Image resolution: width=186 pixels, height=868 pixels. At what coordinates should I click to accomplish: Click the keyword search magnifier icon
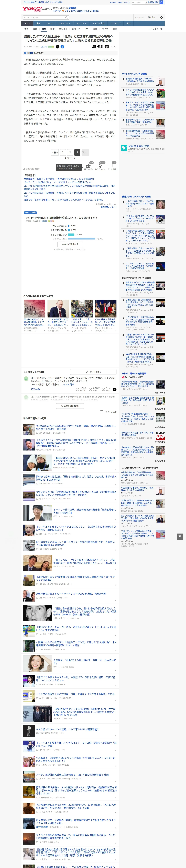pos(66,18)
